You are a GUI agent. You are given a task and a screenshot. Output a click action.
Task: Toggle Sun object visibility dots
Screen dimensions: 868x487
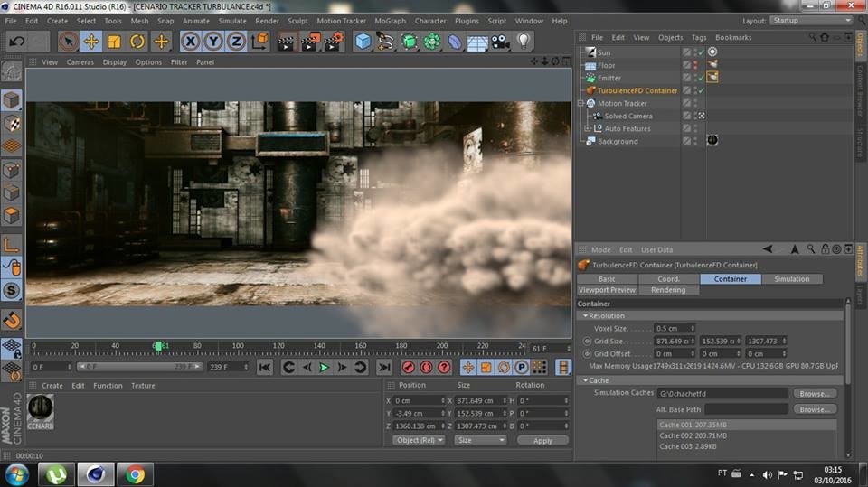click(695, 52)
